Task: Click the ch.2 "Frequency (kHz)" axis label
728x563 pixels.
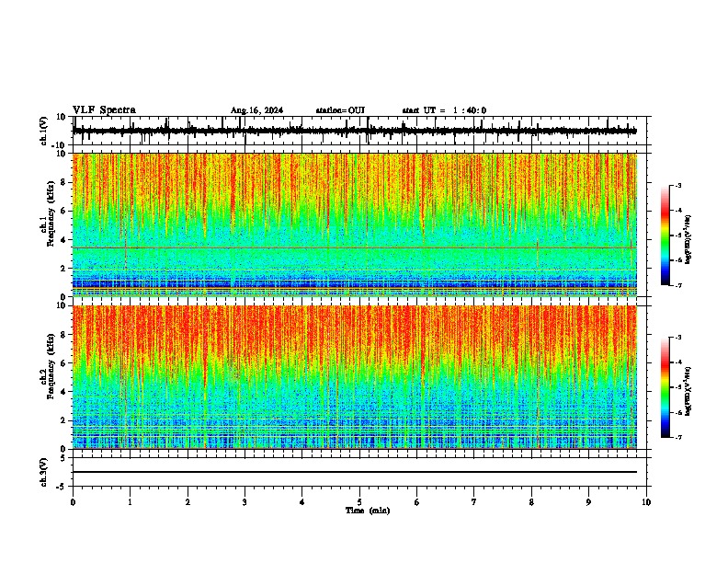Action: 51,366
